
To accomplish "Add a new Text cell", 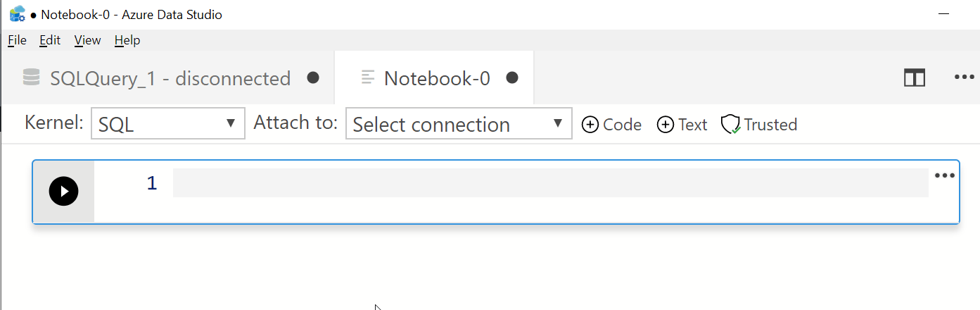I will click(x=682, y=125).
